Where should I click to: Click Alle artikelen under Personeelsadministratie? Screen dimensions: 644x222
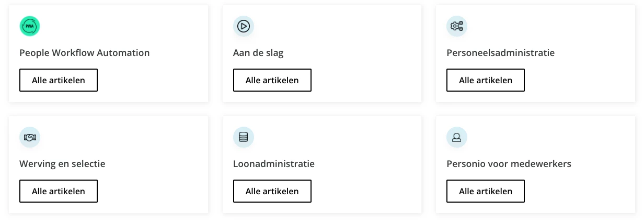486,80
